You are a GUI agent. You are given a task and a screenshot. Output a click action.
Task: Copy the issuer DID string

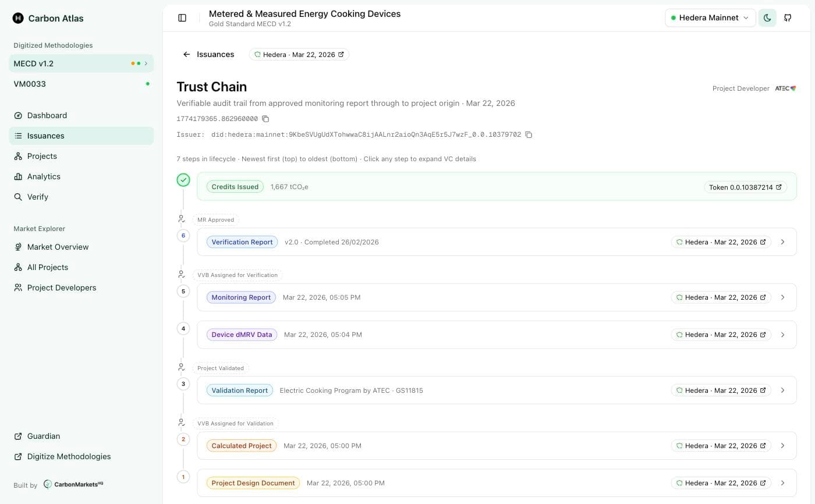coord(529,134)
